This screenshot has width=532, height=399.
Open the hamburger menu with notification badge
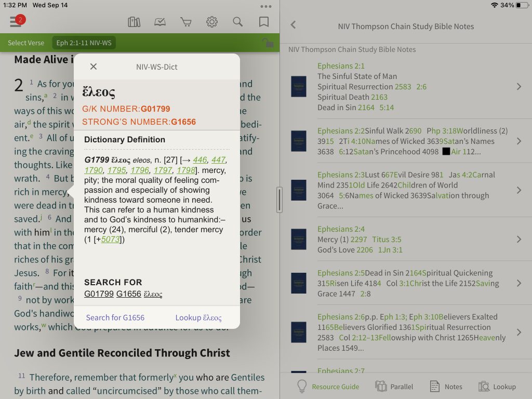pyautogui.click(x=17, y=21)
